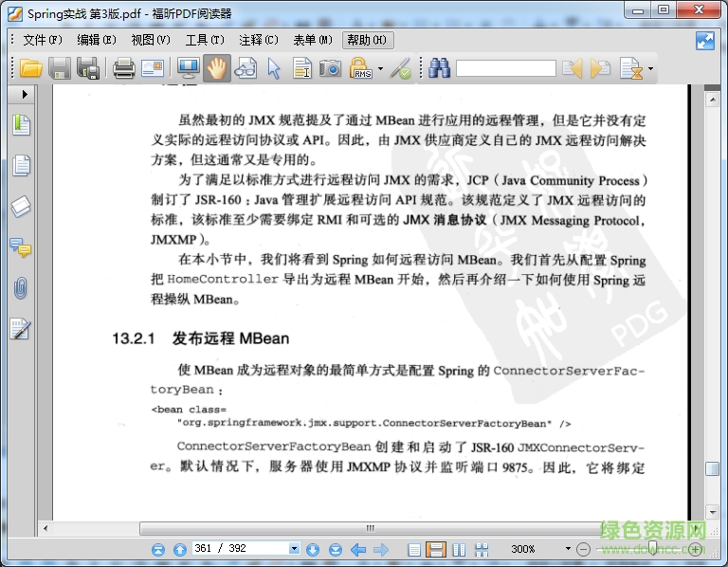728x567 pixels.
Task: Click the glasses reading view icon
Action: click(246, 68)
